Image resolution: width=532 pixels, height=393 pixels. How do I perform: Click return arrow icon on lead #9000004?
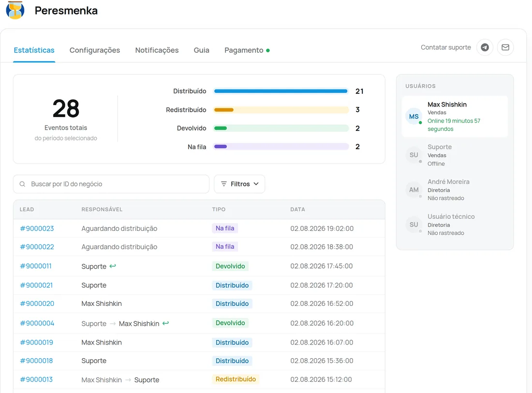[165, 323]
